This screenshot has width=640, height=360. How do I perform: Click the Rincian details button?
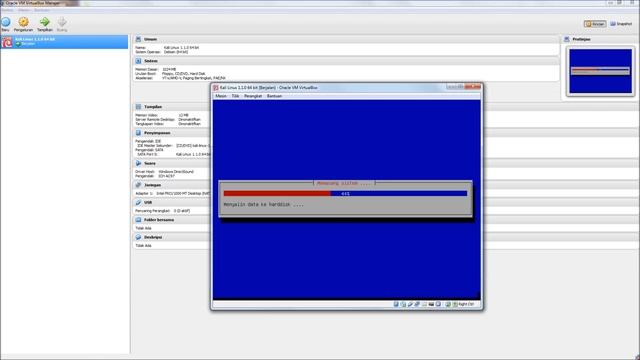point(595,24)
